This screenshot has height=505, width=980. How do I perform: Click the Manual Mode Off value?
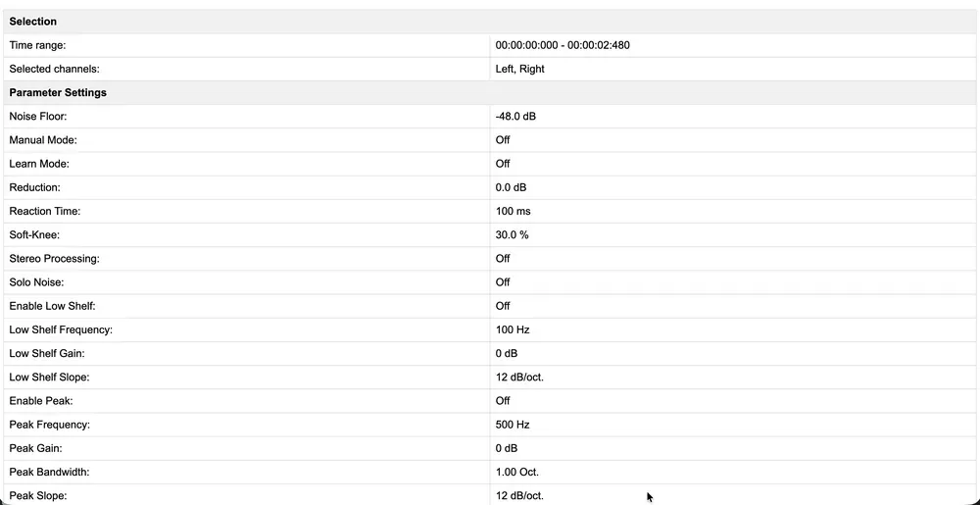[503, 140]
